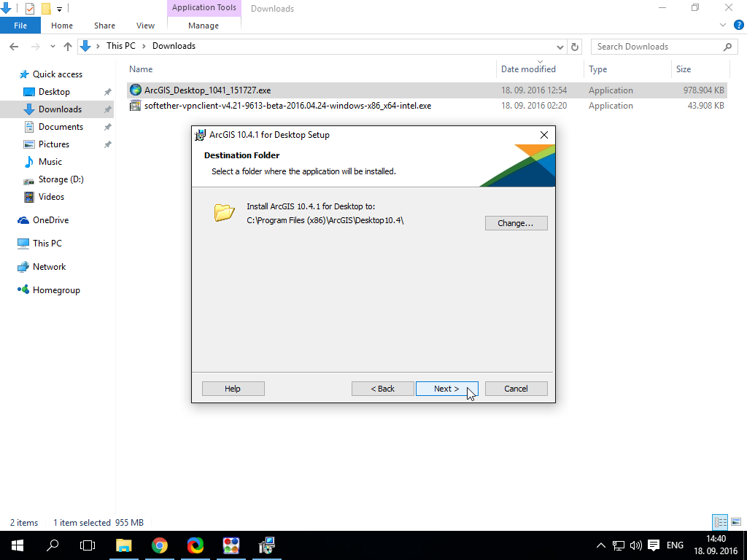Select the Application Tools contextual tab
Screen dimensions: 747x560
point(204,7)
